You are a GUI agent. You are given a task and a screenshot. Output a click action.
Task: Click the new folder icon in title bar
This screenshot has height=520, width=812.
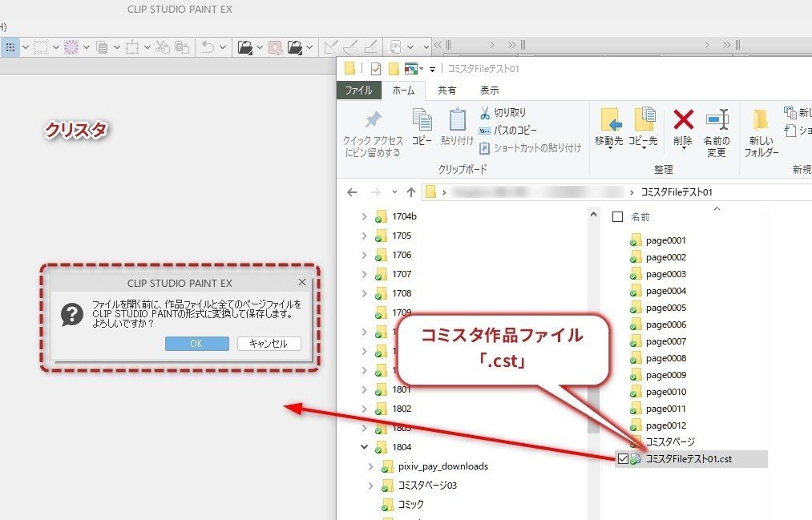click(x=394, y=68)
